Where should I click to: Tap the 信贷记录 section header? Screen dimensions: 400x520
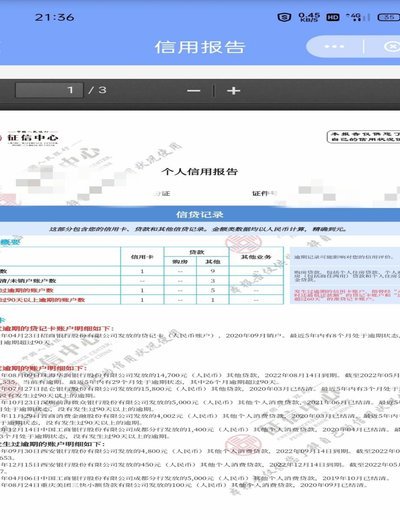[200, 214]
